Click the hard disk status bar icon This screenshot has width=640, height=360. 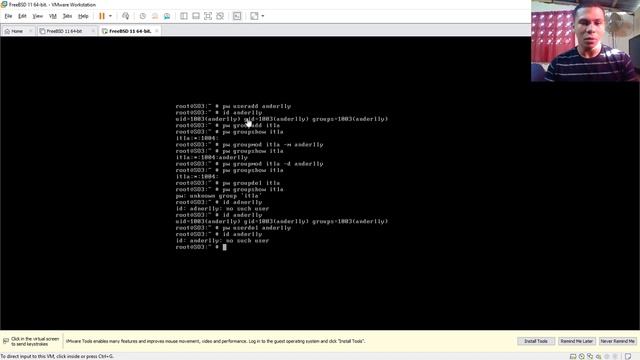point(573,356)
